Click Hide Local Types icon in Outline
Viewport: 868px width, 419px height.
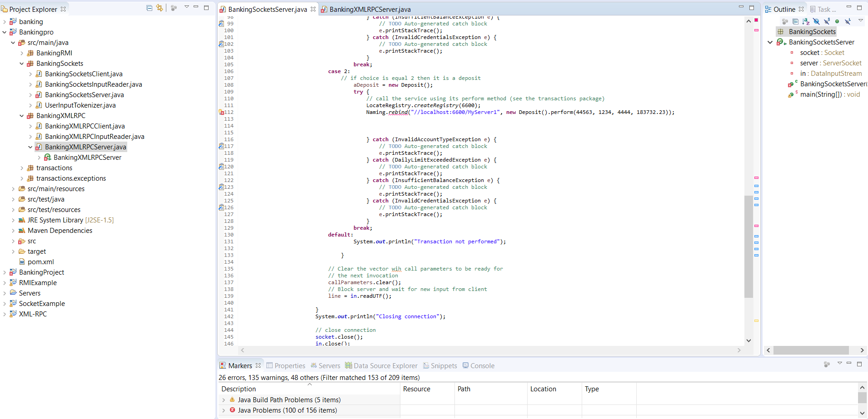(x=848, y=21)
